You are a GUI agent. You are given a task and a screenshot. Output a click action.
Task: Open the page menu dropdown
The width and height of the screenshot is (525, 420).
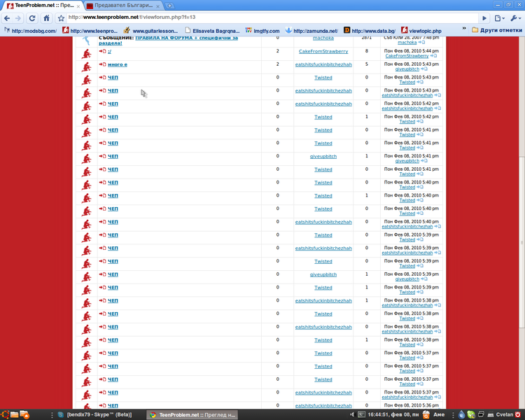tap(500, 18)
